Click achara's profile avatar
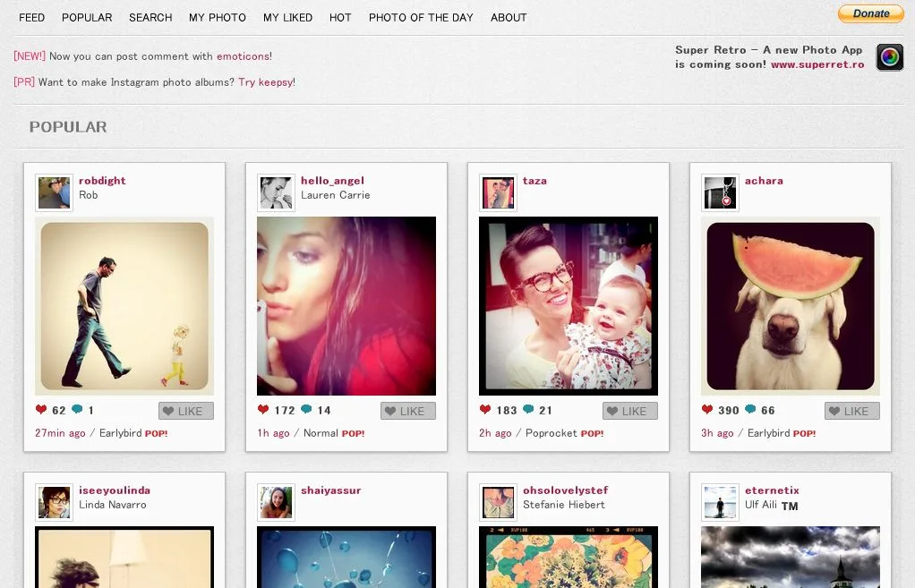This screenshot has width=915, height=588. click(x=720, y=193)
